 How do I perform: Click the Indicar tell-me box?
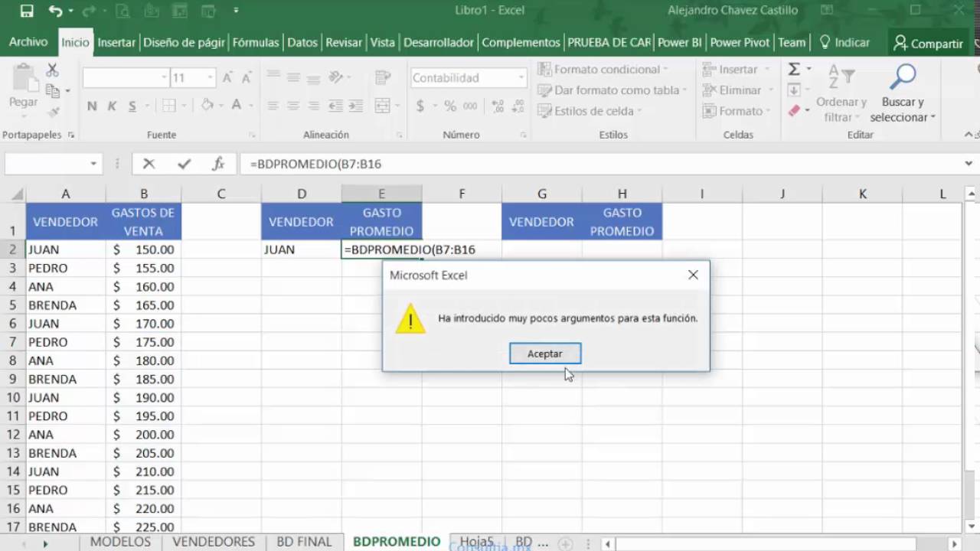pyautogui.click(x=844, y=43)
